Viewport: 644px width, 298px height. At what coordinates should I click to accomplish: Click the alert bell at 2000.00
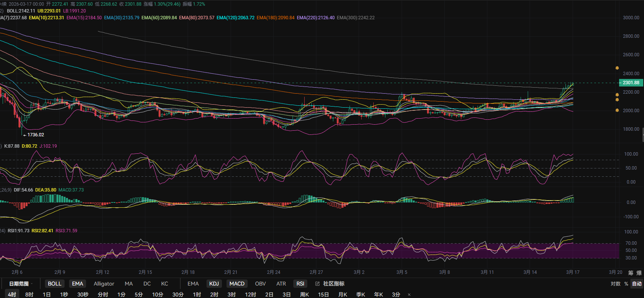(x=617, y=110)
